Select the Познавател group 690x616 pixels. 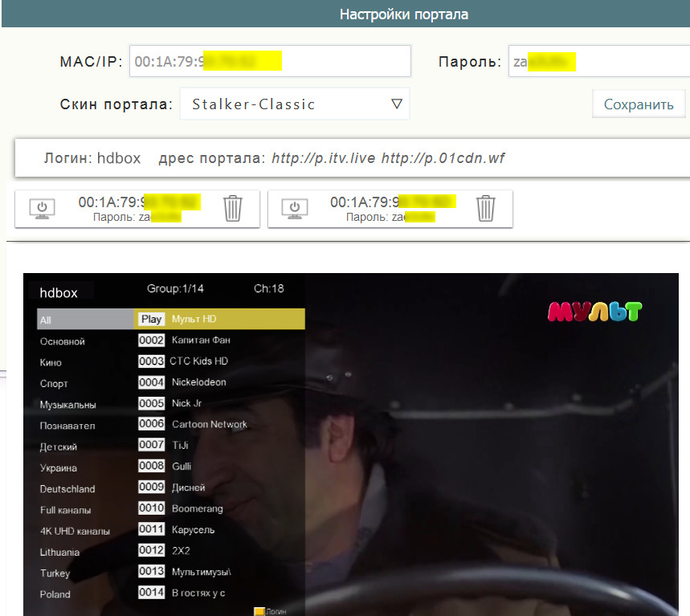point(67,426)
